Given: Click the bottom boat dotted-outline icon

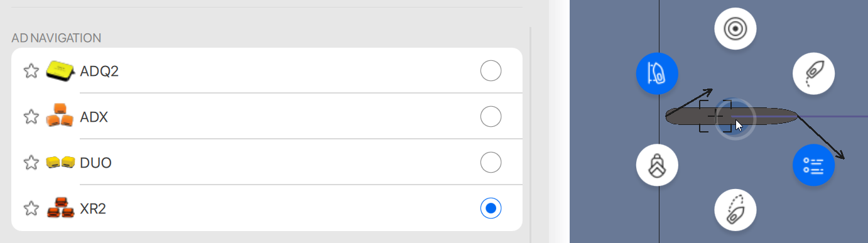Looking at the screenshot, I should pos(735,210).
